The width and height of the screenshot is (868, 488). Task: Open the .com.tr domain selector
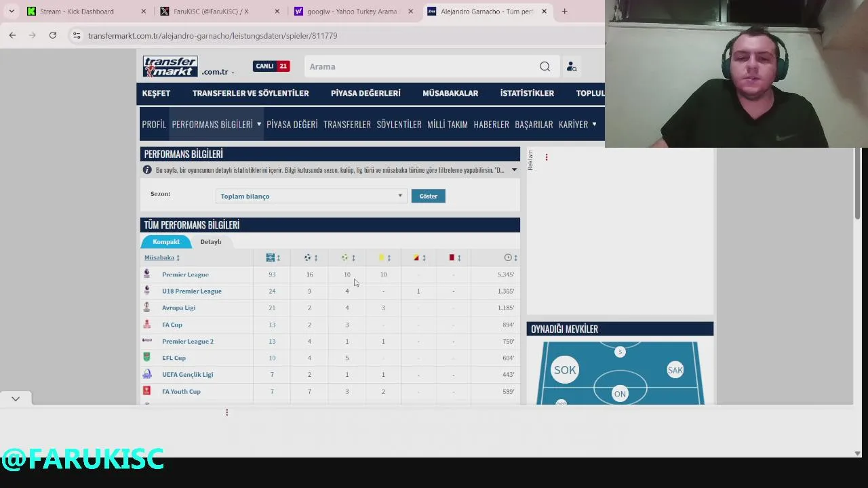pos(218,72)
